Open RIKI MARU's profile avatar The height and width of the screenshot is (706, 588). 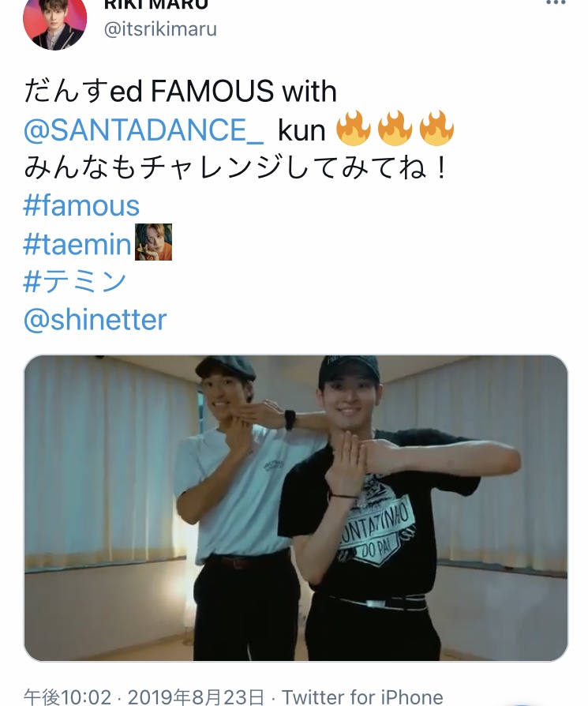click(x=55, y=23)
